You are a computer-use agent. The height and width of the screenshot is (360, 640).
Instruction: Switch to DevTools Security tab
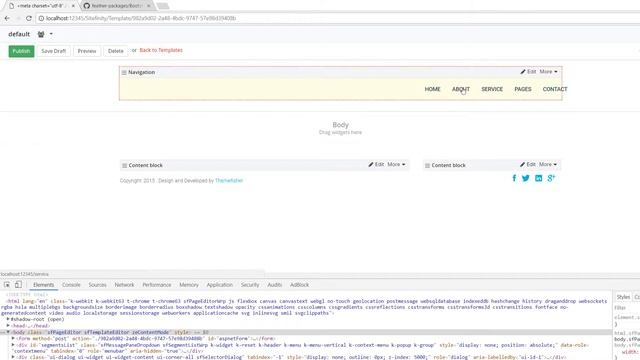point(250,285)
